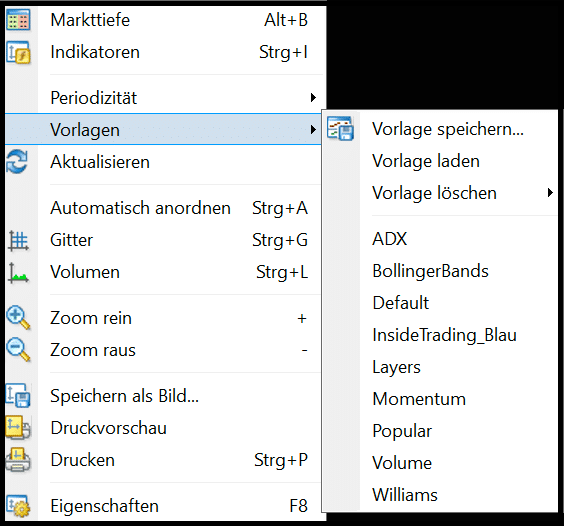Viewport: 564px width, 526px height.
Task: Open the Vorlagen submenu arrow
Action: (313, 130)
